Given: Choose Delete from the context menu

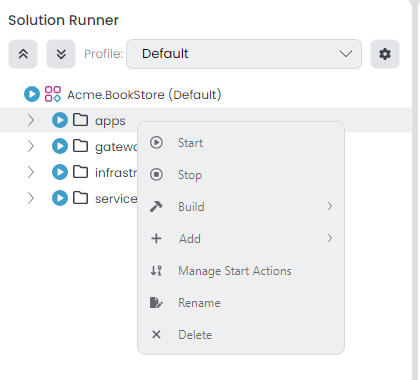Looking at the screenshot, I should (x=241, y=335).
